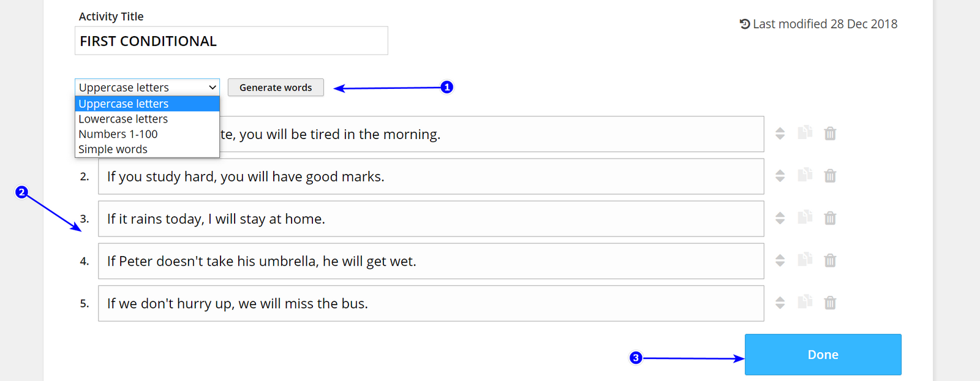Copy the first sentence row
This screenshot has width=980, height=381.
tap(805, 133)
